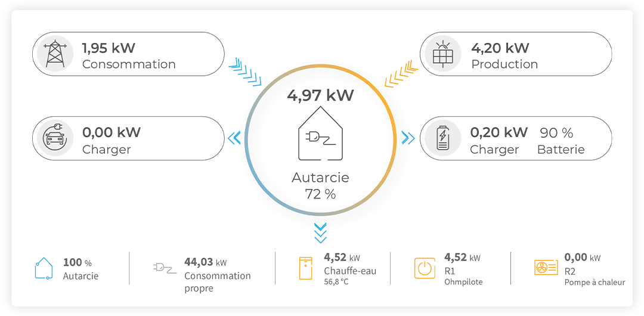644x316 pixels.
Task: Click the 4,52 kW Chauffe-eau value
Action: click(342, 258)
